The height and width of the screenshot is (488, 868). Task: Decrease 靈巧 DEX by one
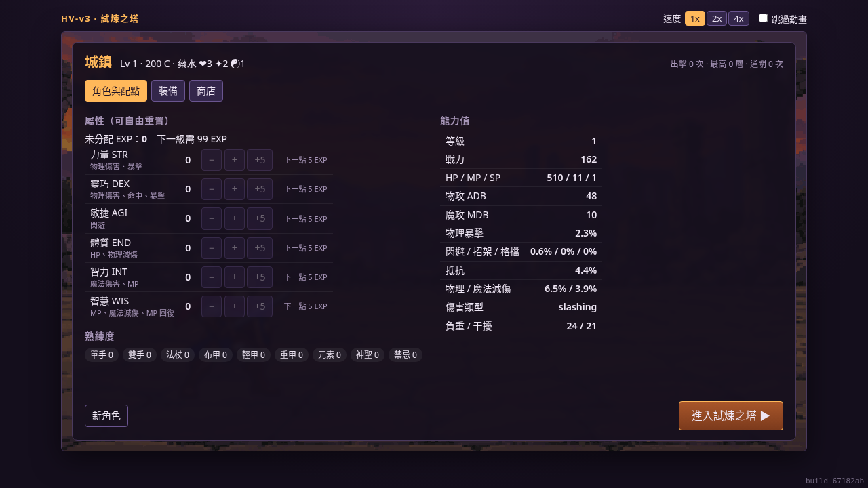212,189
